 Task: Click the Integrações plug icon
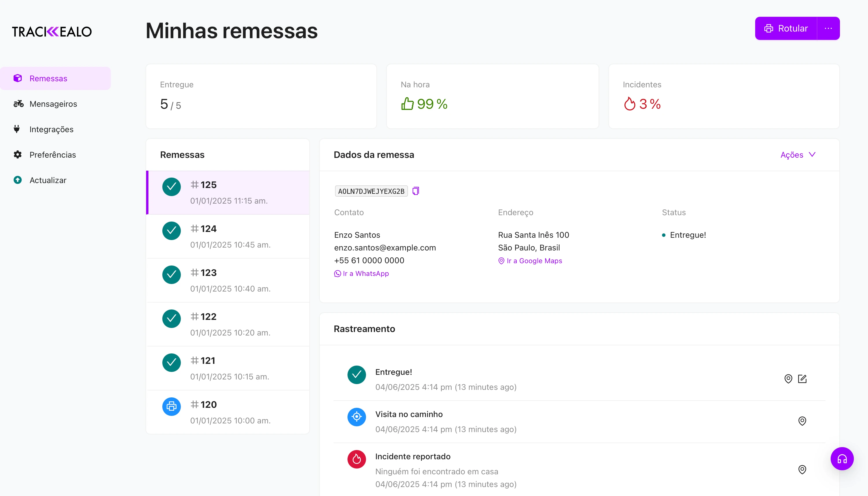(x=18, y=129)
